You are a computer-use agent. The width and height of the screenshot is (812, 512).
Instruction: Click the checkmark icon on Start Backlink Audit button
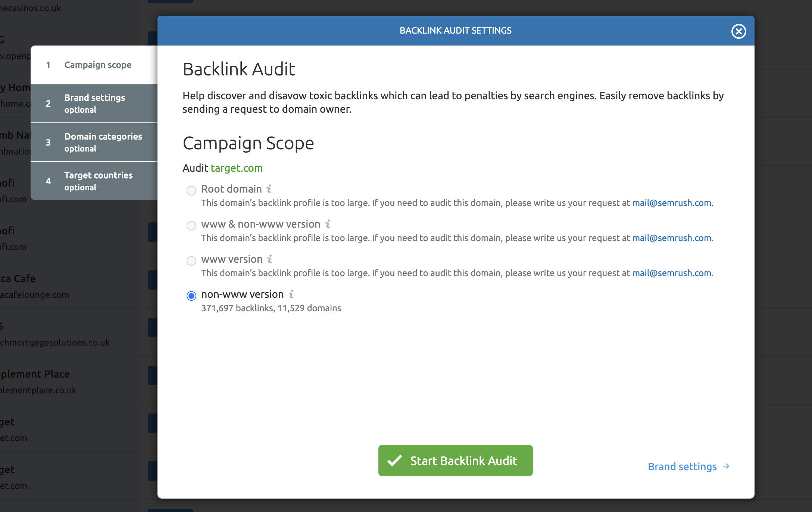coord(395,461)
